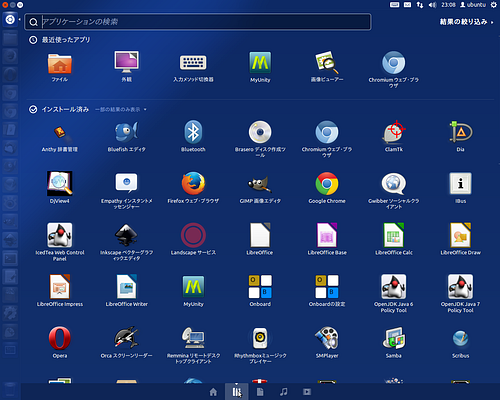The image size is (500, 400).
Task: Launch Google Chrome
Action: 327,183
